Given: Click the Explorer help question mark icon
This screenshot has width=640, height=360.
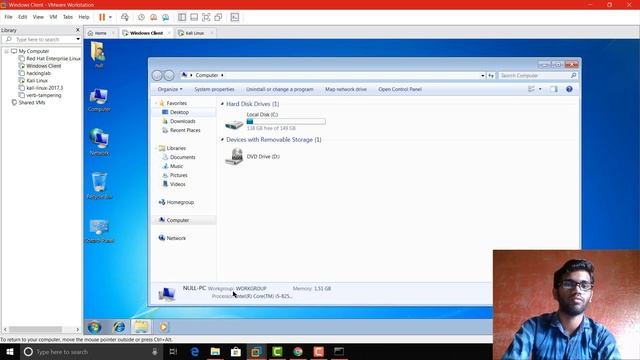Looking at the screenshot, I should tap(569, 89).
